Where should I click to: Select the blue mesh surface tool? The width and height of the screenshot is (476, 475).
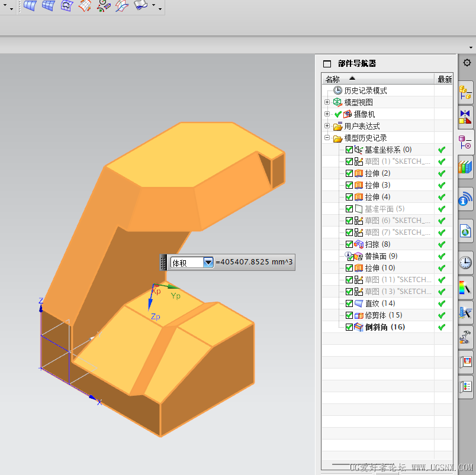[x=49, y=5]
